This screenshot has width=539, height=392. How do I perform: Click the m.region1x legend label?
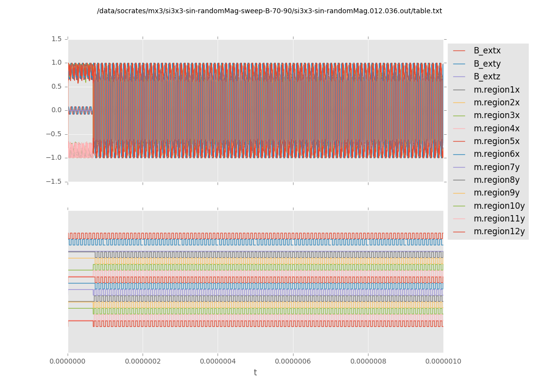496,90
